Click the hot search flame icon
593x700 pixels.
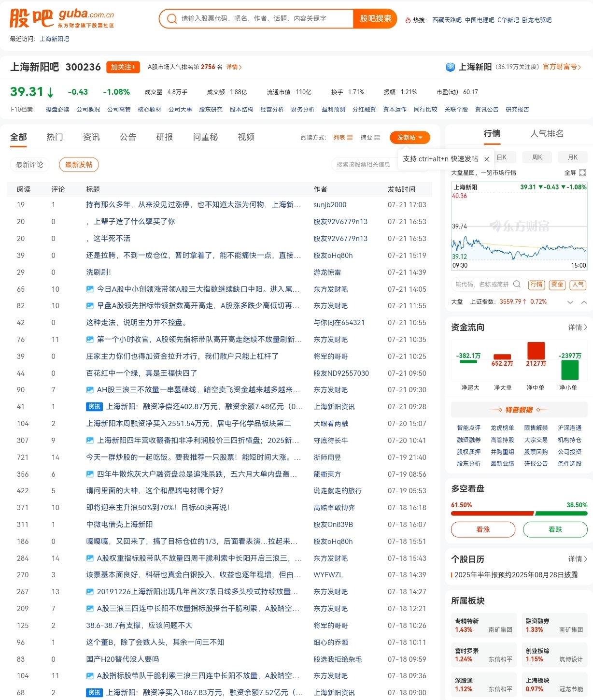tap(408, 20)
